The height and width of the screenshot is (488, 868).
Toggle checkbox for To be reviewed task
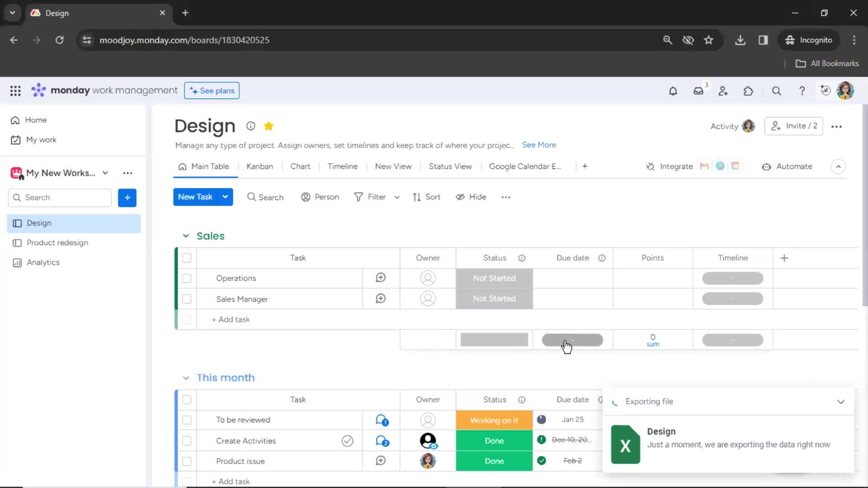click(186, 419)
